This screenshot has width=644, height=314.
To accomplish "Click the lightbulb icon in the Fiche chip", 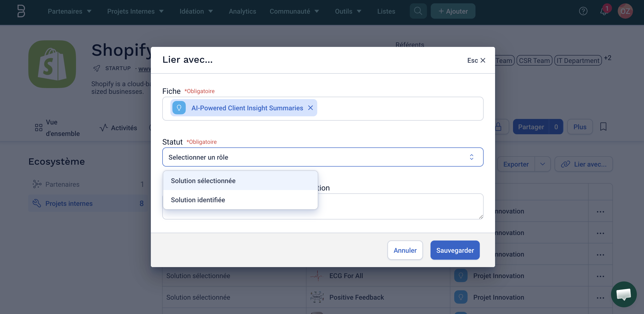I will pyautogui.click(x=179, y=108).
